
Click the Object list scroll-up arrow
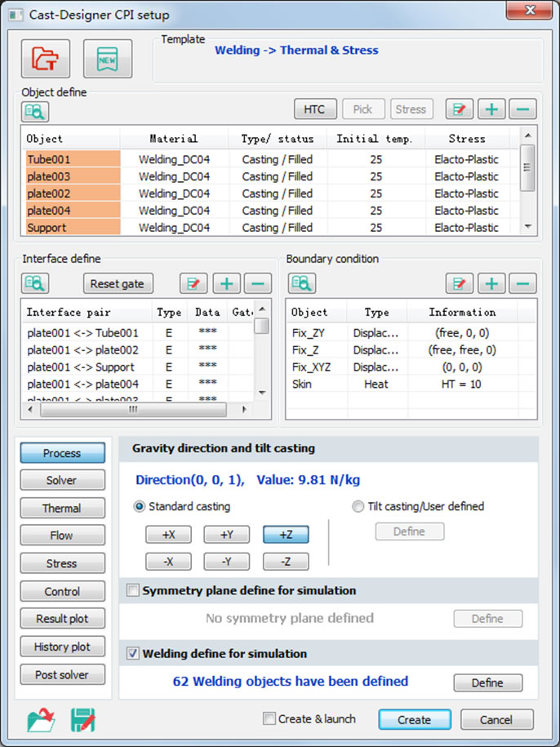click(x=527, y=136)
